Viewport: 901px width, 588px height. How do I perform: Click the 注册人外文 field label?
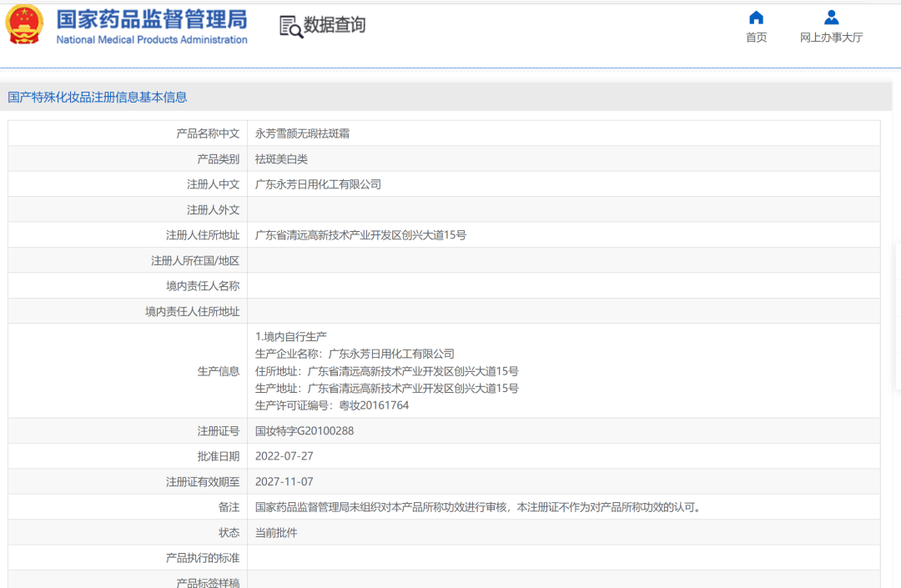214,209
